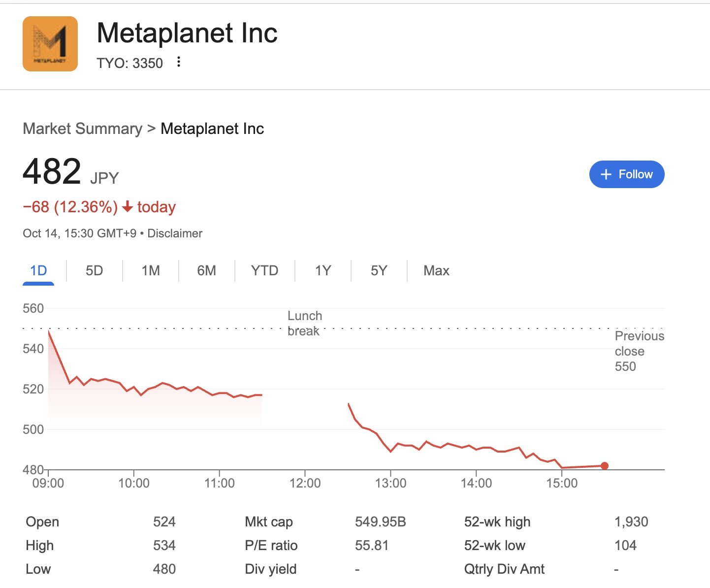Click the Previous close 550 label
The height and width of the screenshot is (588, 710).
click(x=639, y=351)
